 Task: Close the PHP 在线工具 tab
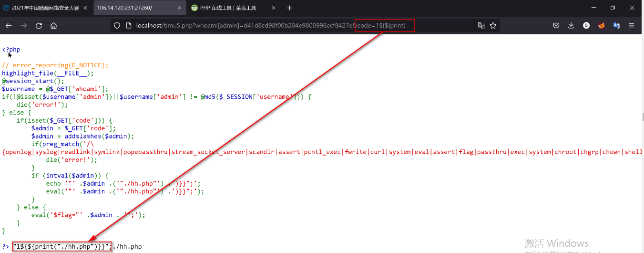[273, 8]
